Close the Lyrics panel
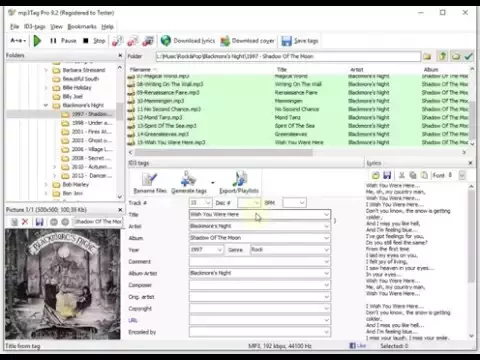This screenshot has width=480, height=360. 470,163
